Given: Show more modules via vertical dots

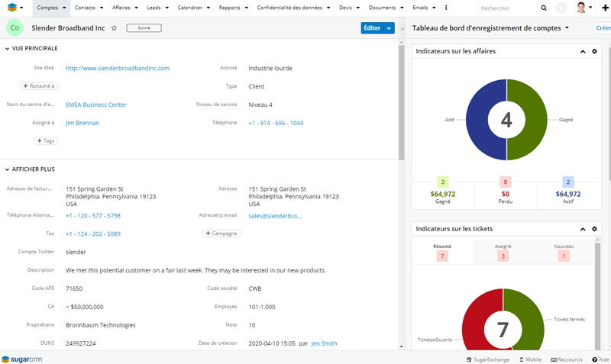Looking at the screenshot, I should pyautogui.click(x=446, y=8).
